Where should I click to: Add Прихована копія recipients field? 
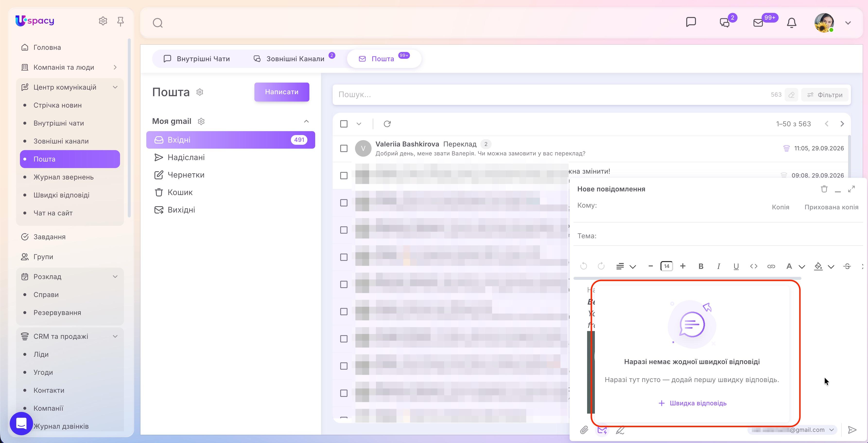(831, 207)
